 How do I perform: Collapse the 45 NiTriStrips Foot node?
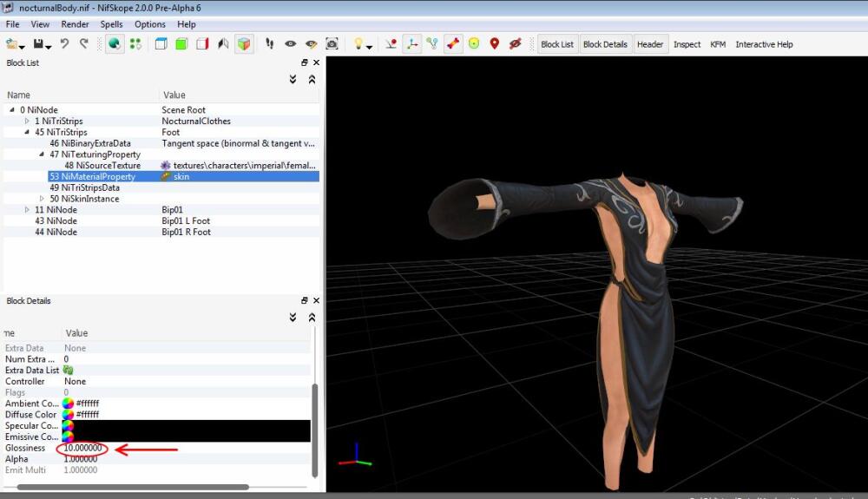[27, 132]
